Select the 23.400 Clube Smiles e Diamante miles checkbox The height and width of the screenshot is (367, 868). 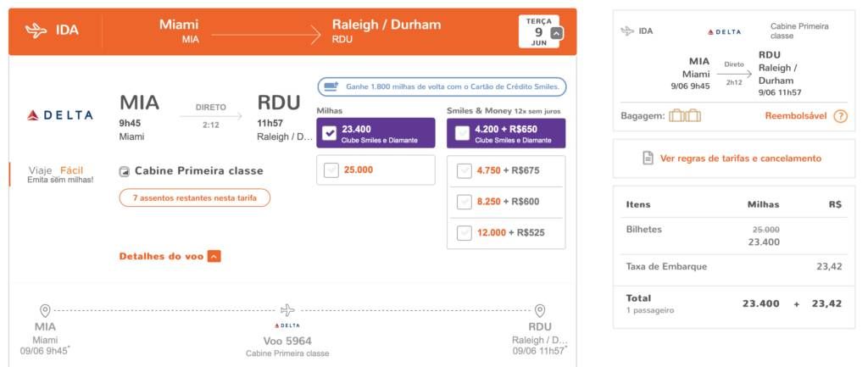(330, 133)
